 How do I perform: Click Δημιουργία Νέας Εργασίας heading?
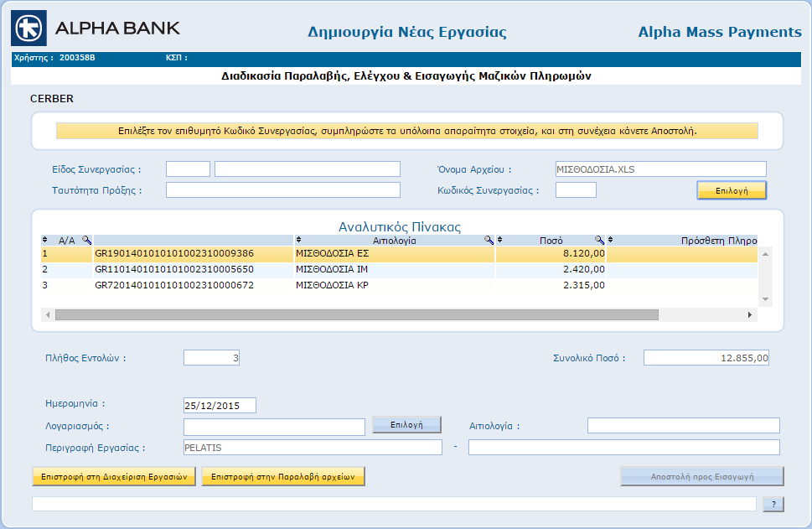click(x=407, y=32)
